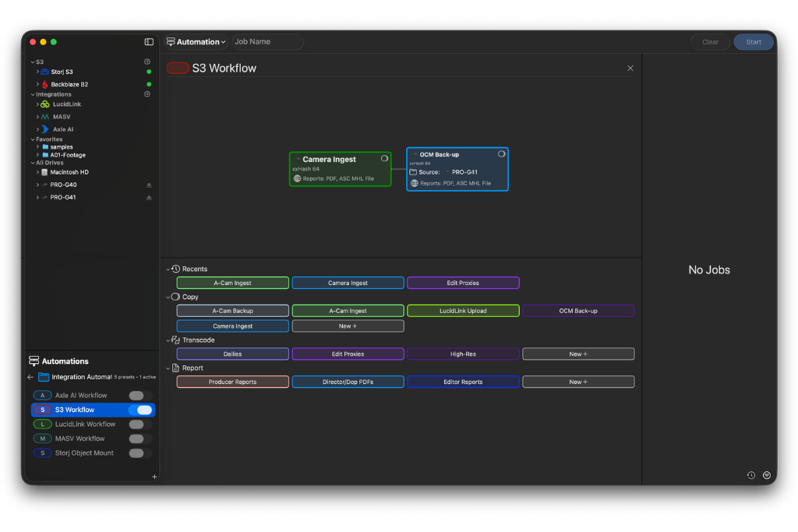Collapse the Transcode presets section
The image size is (798, 532).
coord(168,340)
